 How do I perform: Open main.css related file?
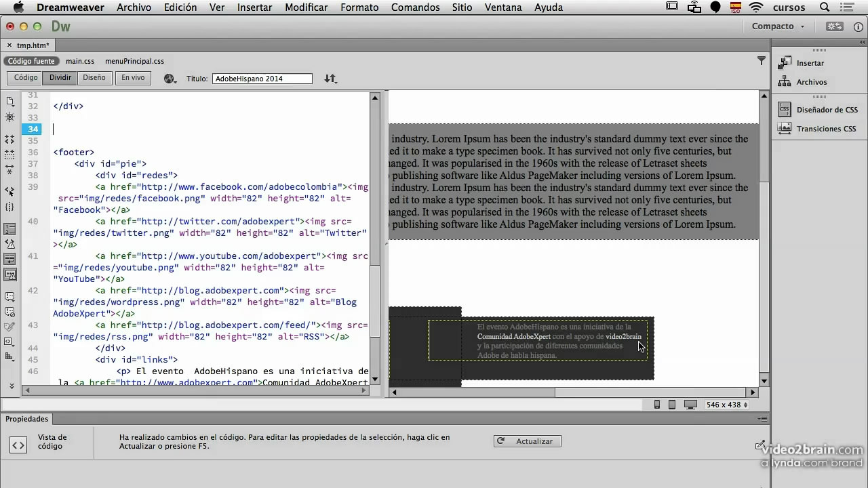[80, 61]
